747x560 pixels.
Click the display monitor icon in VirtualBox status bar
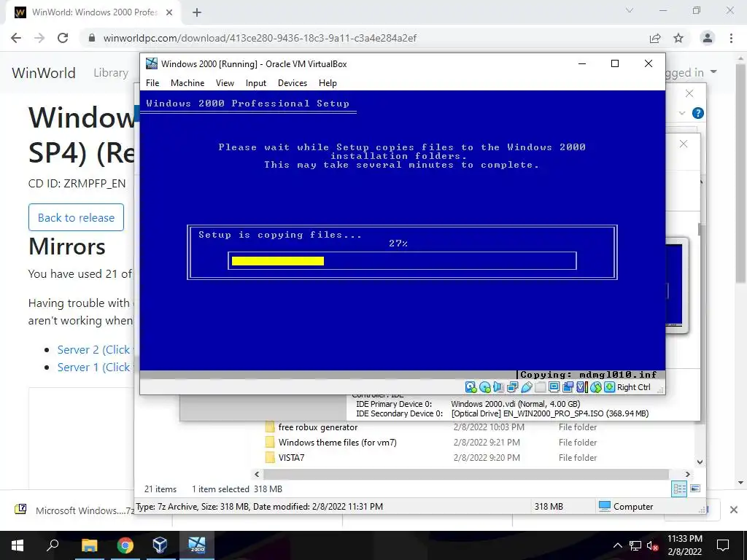tap(554, 387)
